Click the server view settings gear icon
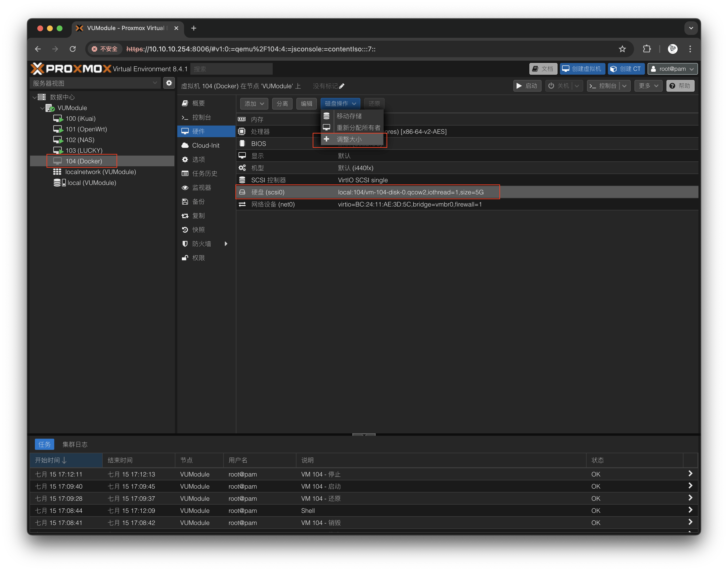728x571 pixels. 169,83
